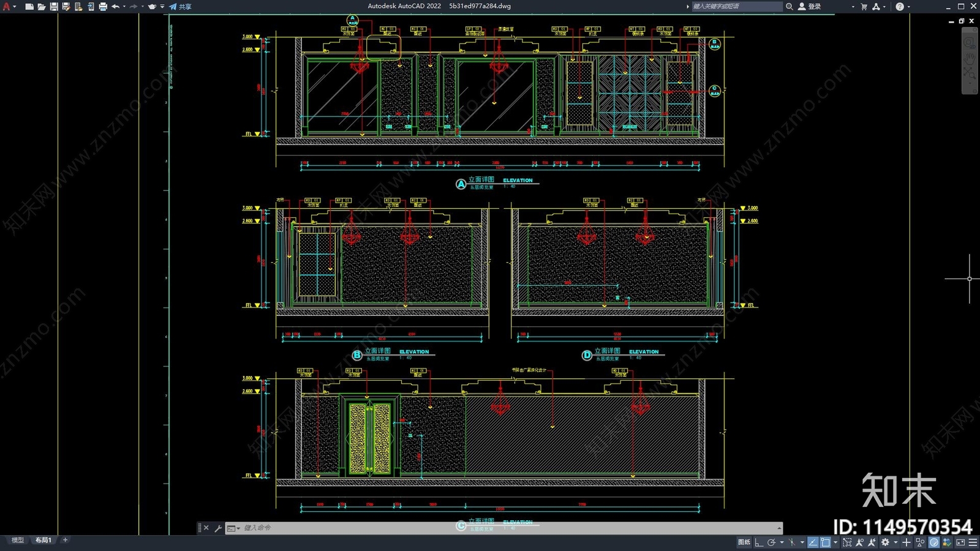
Task: Click the search magnifier icon
Action: (790, 6)
